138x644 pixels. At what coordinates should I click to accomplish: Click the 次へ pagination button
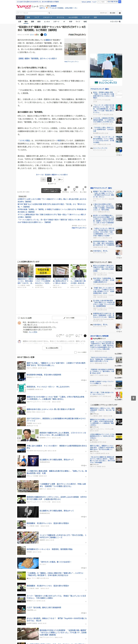61,179
